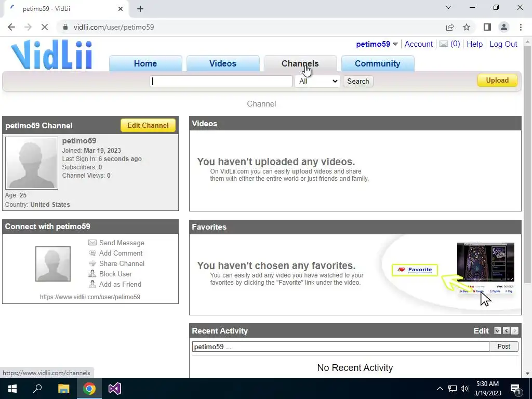Open Chrome profile avatar icon
The height and width of the screenshot is (399, 532).
pos(504,27)
